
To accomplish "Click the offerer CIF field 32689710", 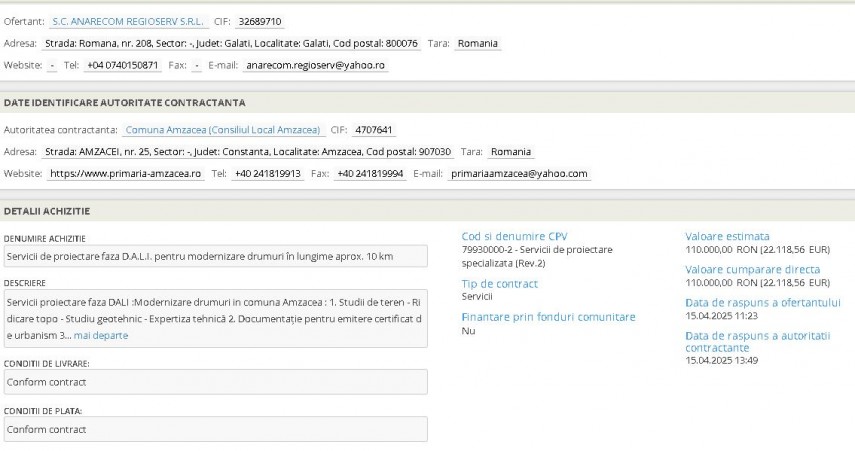I will point(260,21).
